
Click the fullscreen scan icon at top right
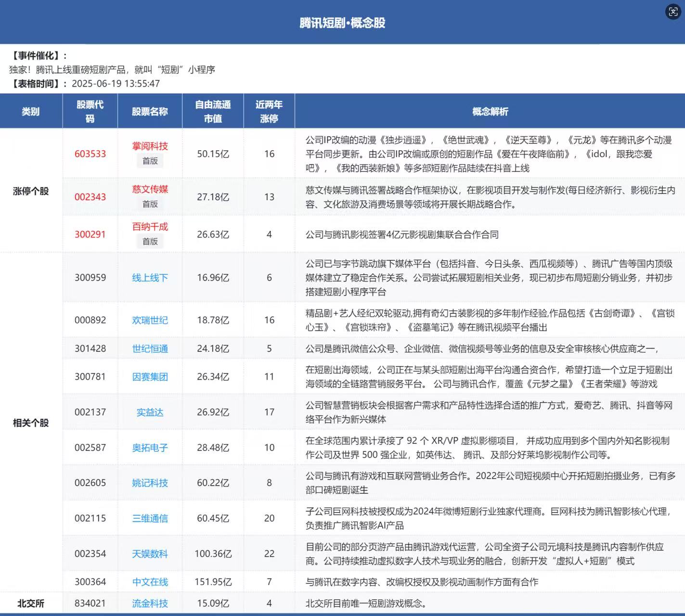pos(673,12)
